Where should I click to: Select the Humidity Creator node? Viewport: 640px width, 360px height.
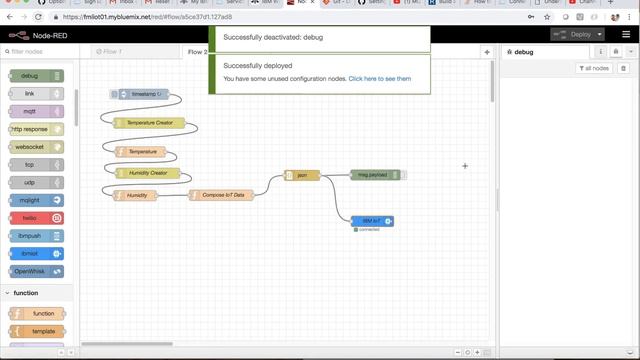tap(148, 173)
